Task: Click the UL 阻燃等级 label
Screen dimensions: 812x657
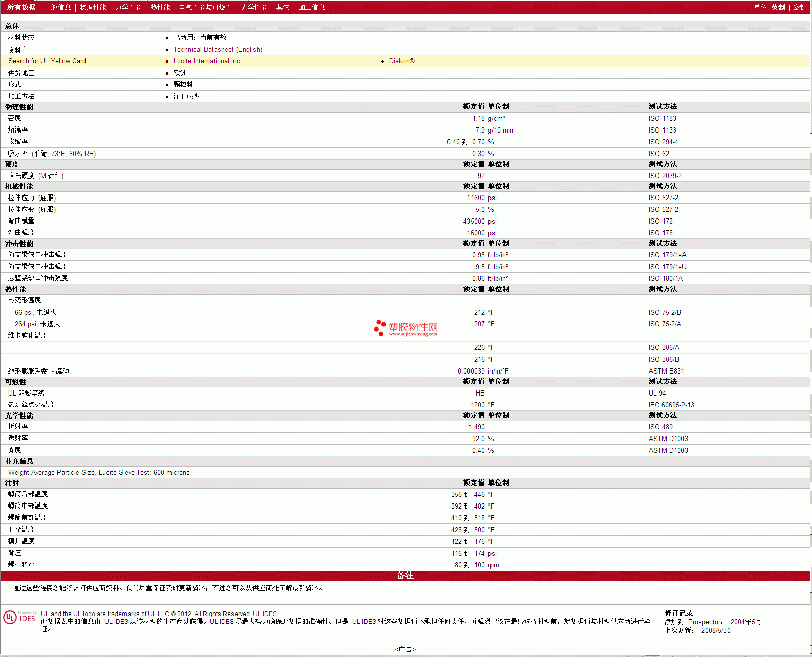Action: pos(26,393)
